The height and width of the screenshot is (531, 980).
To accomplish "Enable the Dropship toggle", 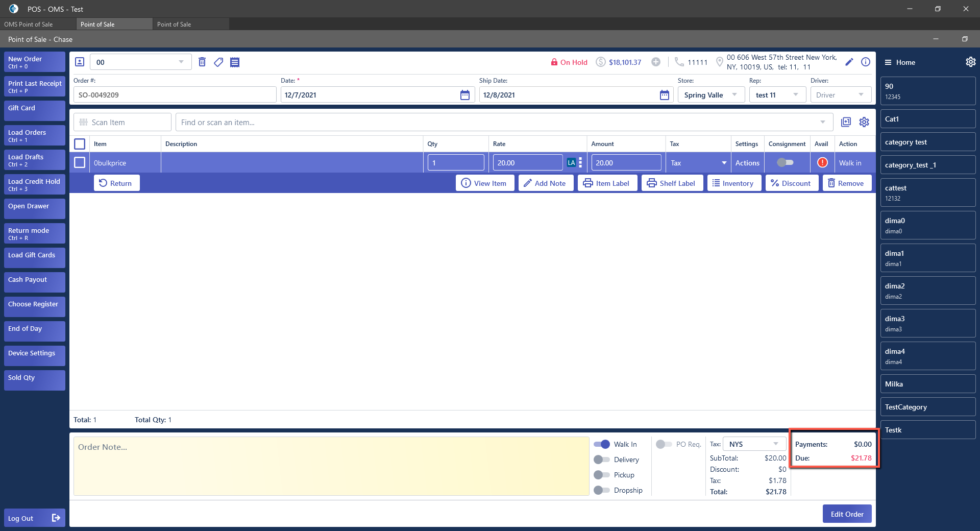I will click(602, 490).
